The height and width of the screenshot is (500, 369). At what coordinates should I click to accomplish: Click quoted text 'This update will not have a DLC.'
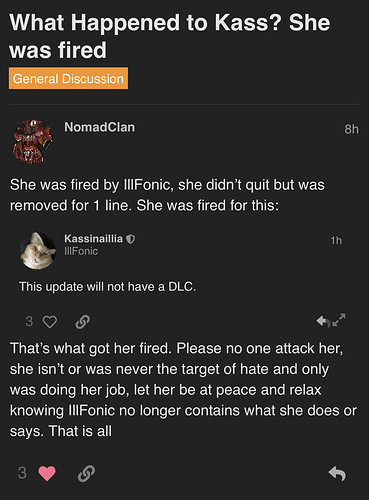(x=107, y=287)
